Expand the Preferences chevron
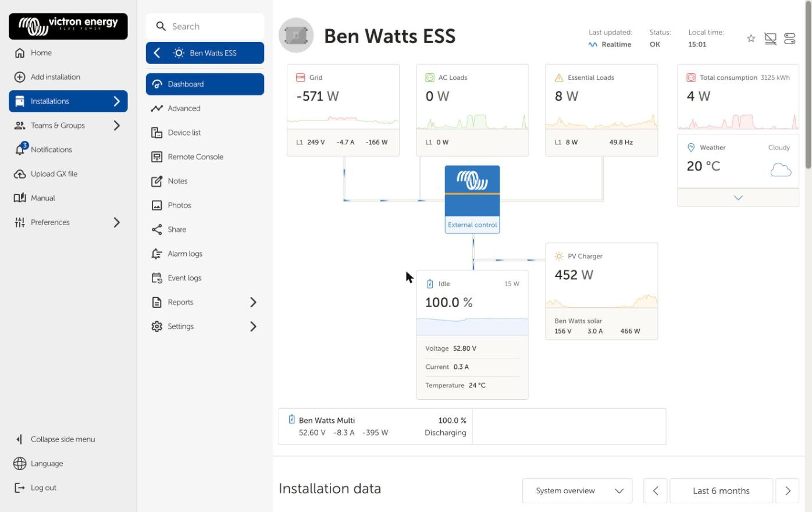The width and height of the screenshot is (812, 512). click(x=116, y=222)
